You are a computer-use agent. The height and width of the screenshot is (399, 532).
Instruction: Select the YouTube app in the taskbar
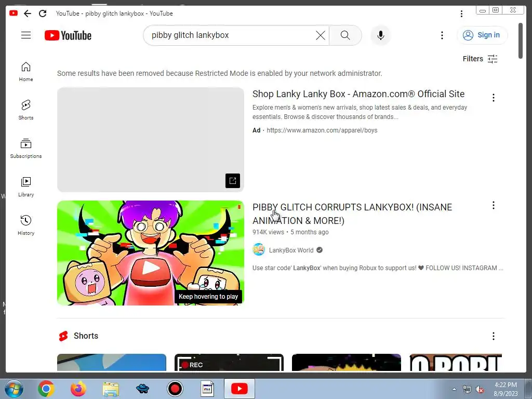(239, 389)
